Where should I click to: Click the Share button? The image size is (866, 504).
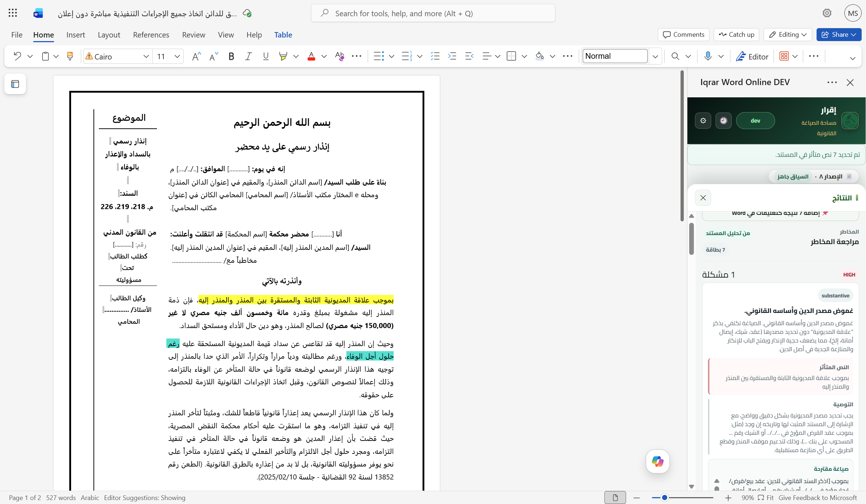(x=839, y=35)
